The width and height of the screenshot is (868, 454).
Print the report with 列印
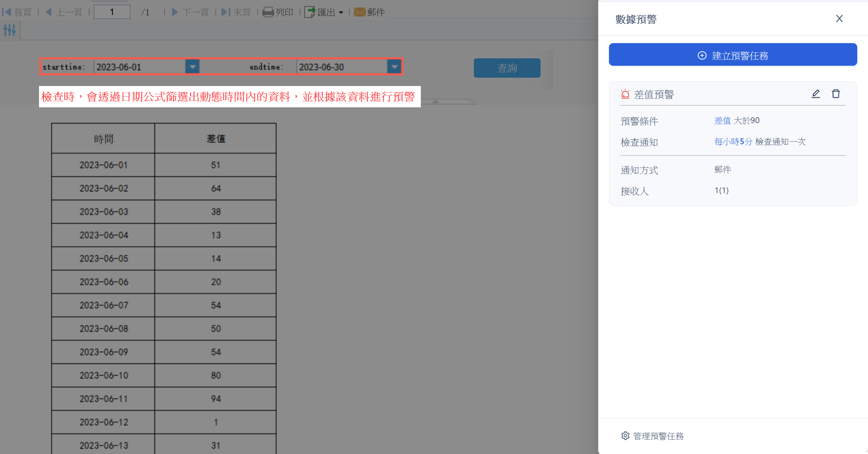[278, 12]
